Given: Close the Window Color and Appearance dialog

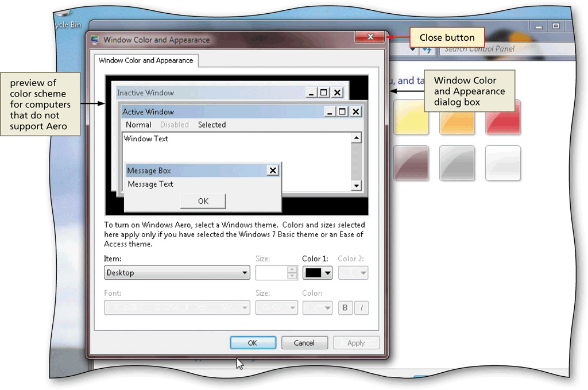Looking at the screenshot, I should (370, 37).
